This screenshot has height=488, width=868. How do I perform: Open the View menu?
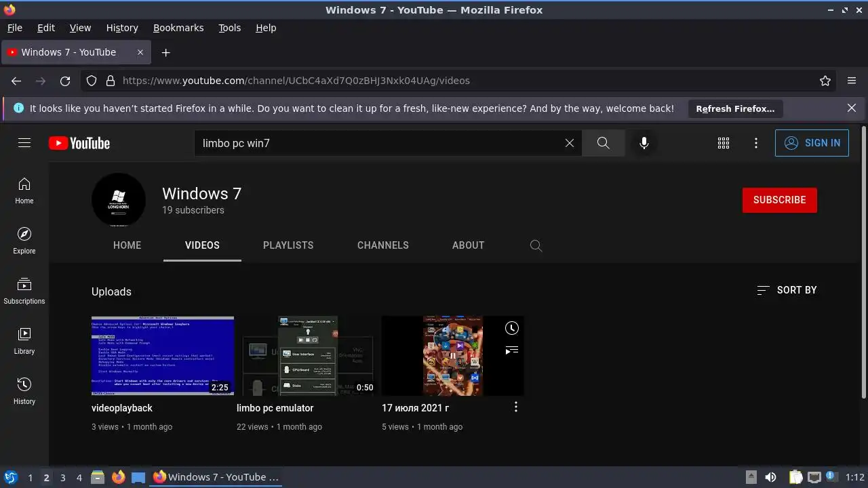tap(80, 28)
